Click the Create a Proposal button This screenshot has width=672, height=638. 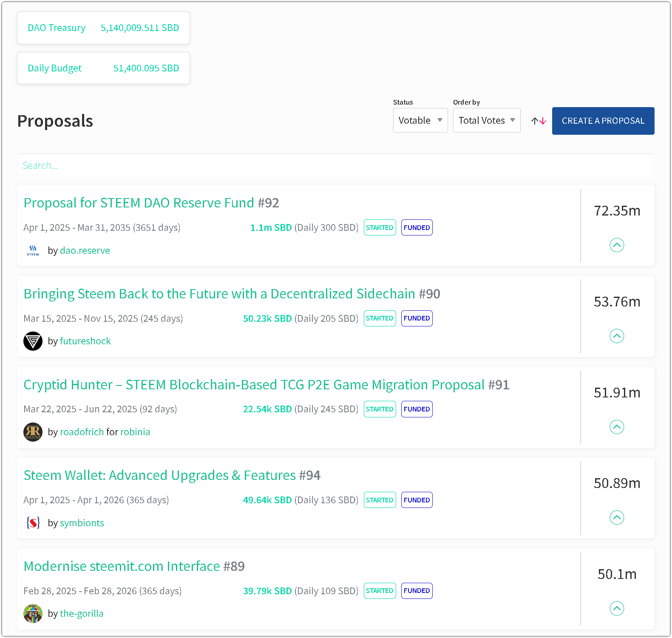click(603, 121)
